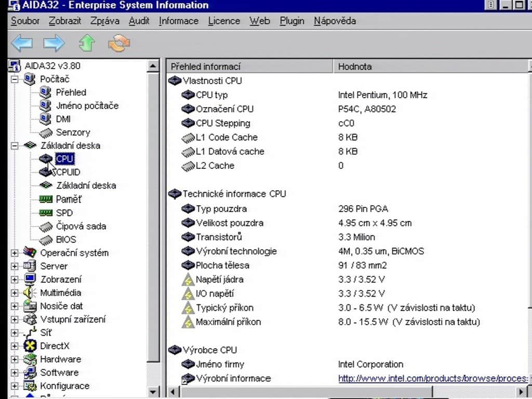
Task: Click the CPUID processor icon
Action: point(46,172)
